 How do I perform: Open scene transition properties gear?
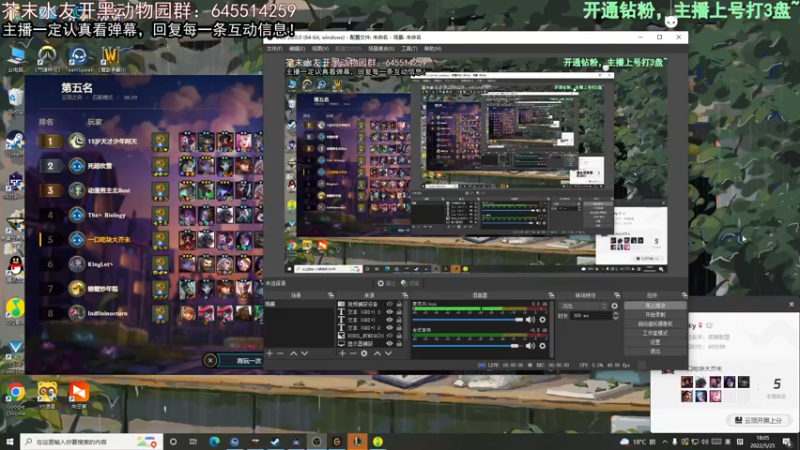click(x=615, y=306)
